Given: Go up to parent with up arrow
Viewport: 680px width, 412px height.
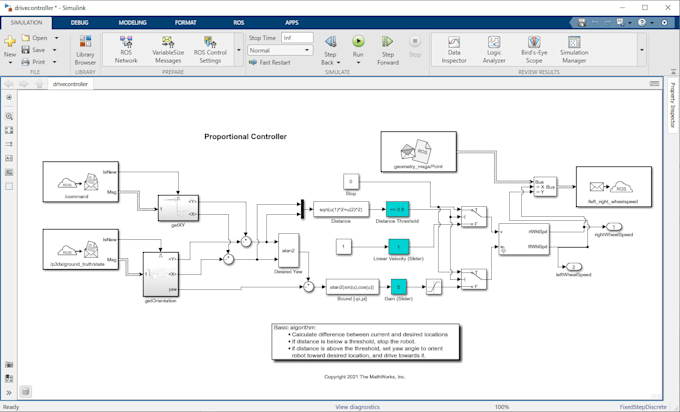Looking at the screenshot, I should coord(39,84).
